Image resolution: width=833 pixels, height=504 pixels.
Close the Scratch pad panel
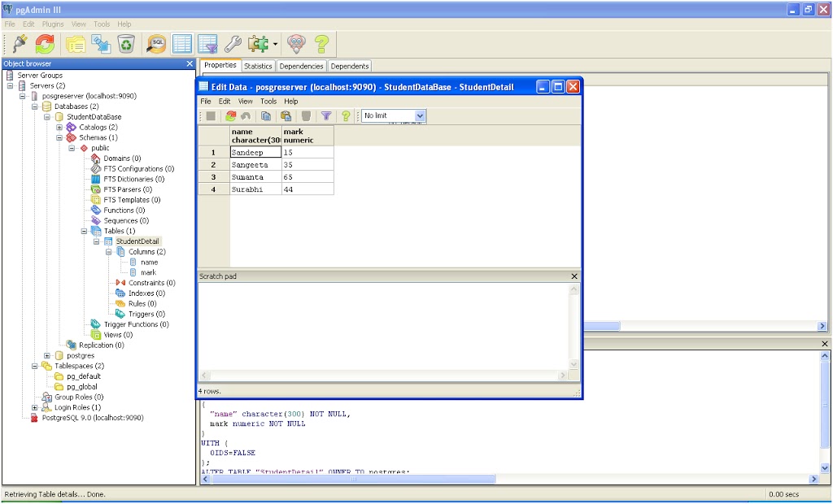(574, 276)
